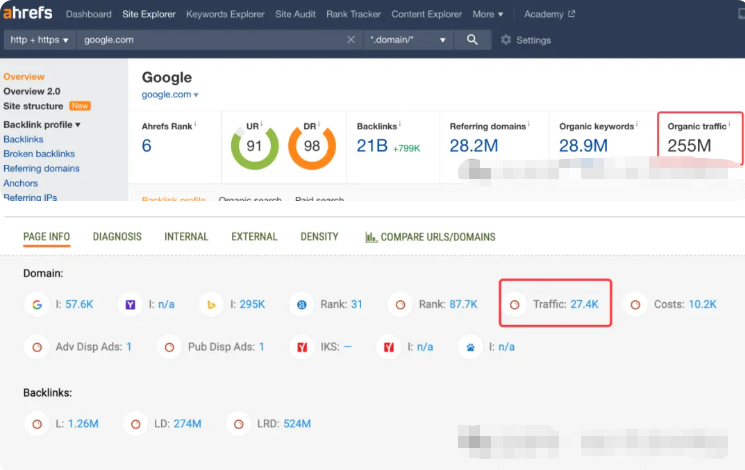
Task: Switch to the DENSITY tab
Action: [x=319, y=237]
